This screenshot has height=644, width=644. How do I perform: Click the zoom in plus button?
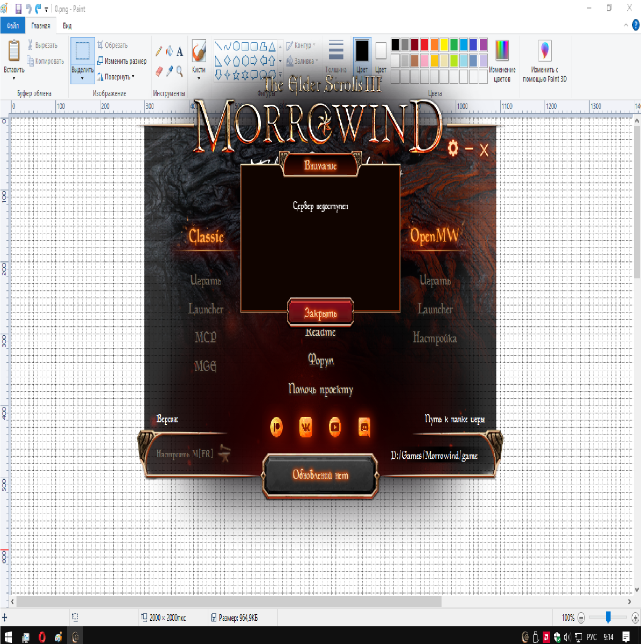(635, 618)
